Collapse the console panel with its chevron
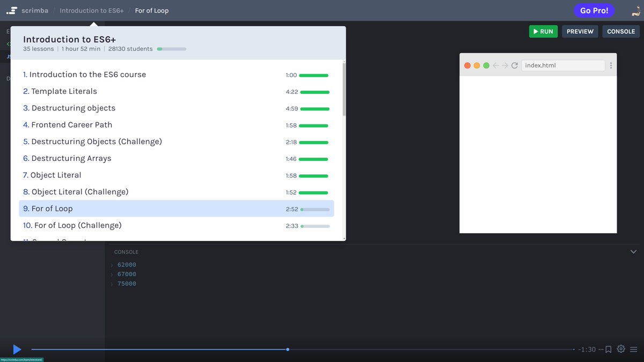Viewport: 644px width, 362px height. [633, 252]
